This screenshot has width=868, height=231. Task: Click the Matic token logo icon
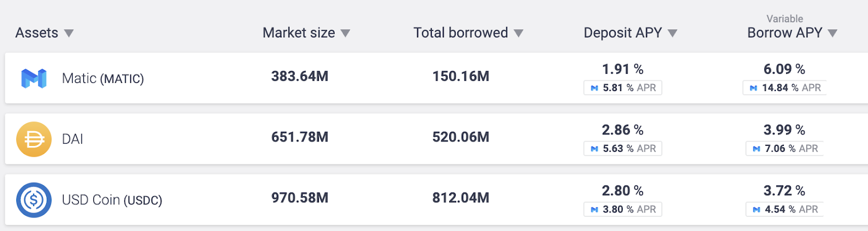point(34,79)
